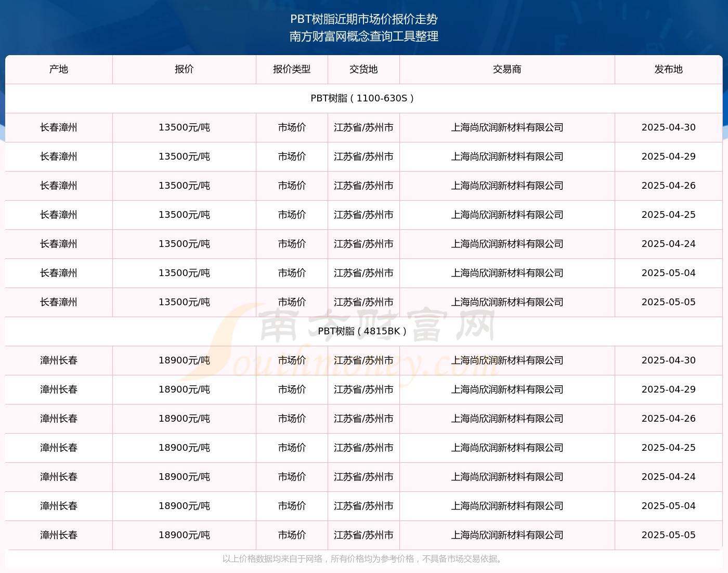The width and height of the screenshot is (728, 573).
Task: Click 长春漳州 in the 2025-04-30 row
Action: 59,127
